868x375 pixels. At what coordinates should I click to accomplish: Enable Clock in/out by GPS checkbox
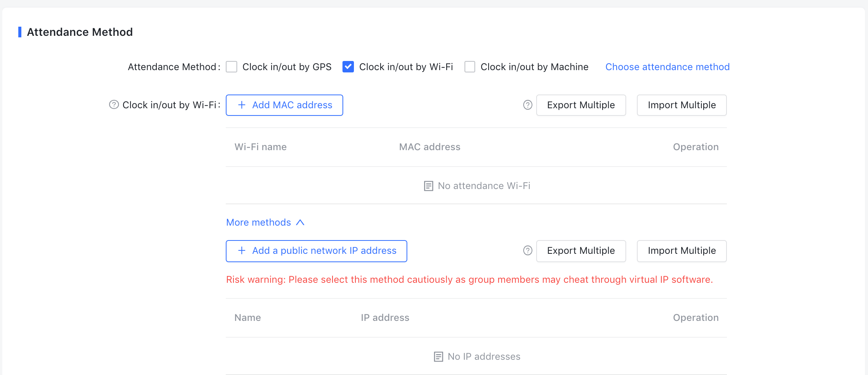[231, 67]
